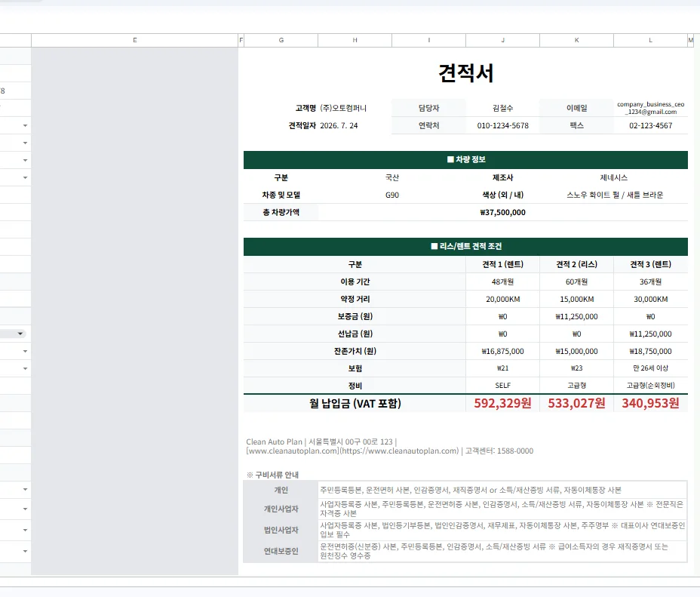Click the 고객명 label cell
Viewport: 700px width, 597px height.
point(305,108)
